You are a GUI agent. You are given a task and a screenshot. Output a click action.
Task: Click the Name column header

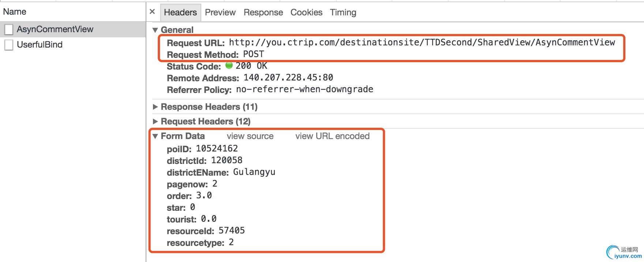click(15, 12)
